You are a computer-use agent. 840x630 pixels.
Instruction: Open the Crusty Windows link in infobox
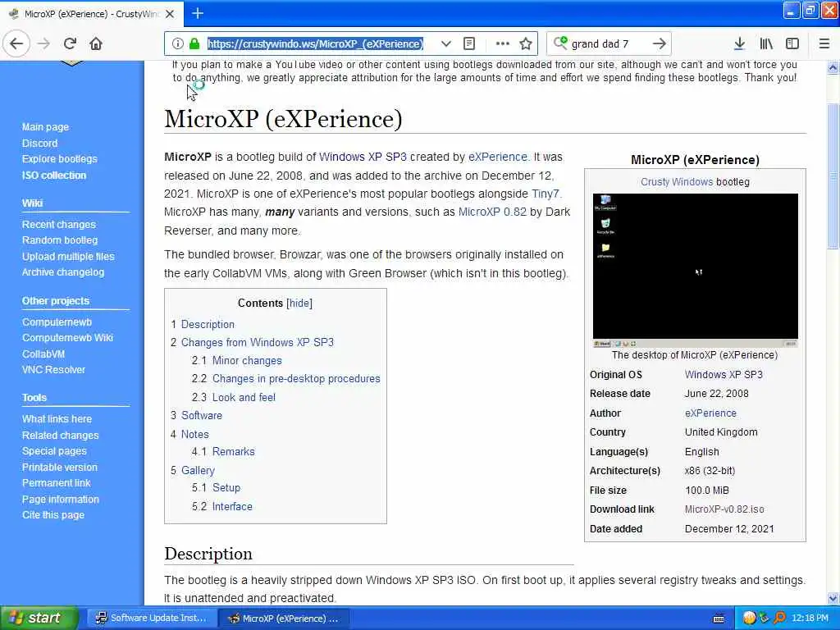point(677,182)
